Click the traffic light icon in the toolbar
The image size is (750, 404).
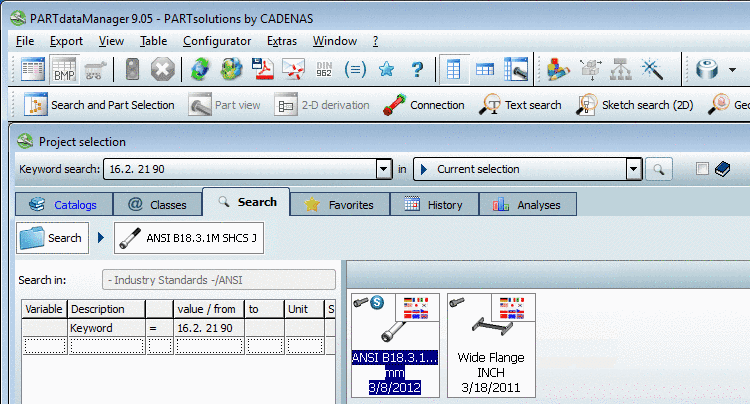point(132,70)
